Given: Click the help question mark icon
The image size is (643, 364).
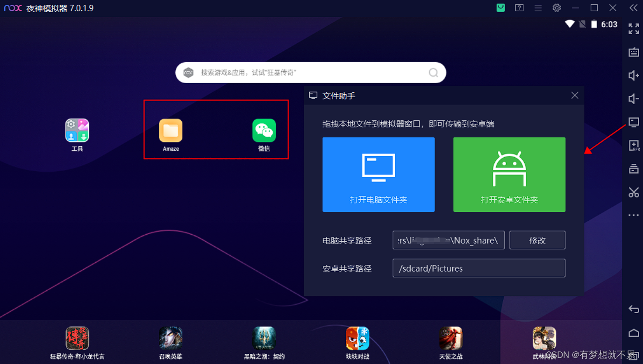Looking at the screenshot, I should [519, 8].
